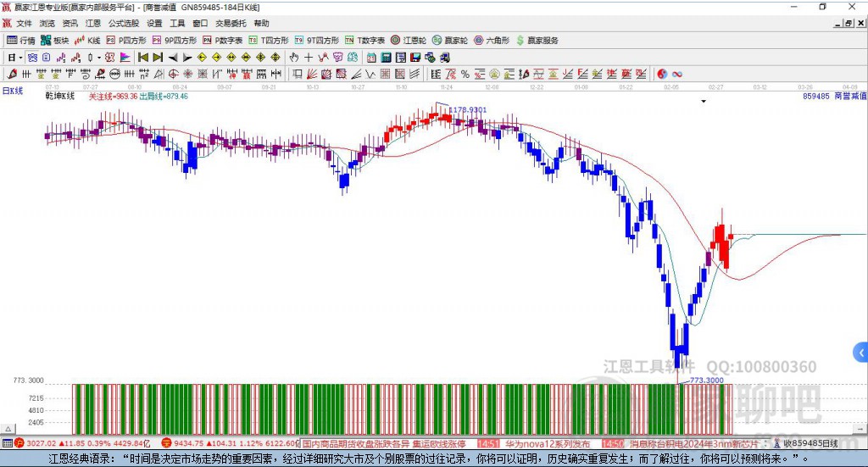Open the 公式选股 menu

(x=124, y=23)
